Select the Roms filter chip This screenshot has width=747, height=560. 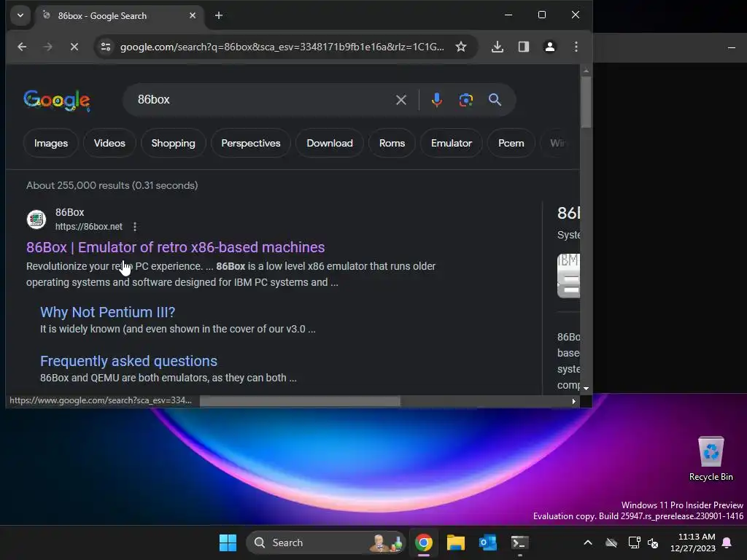pos(392,143)
